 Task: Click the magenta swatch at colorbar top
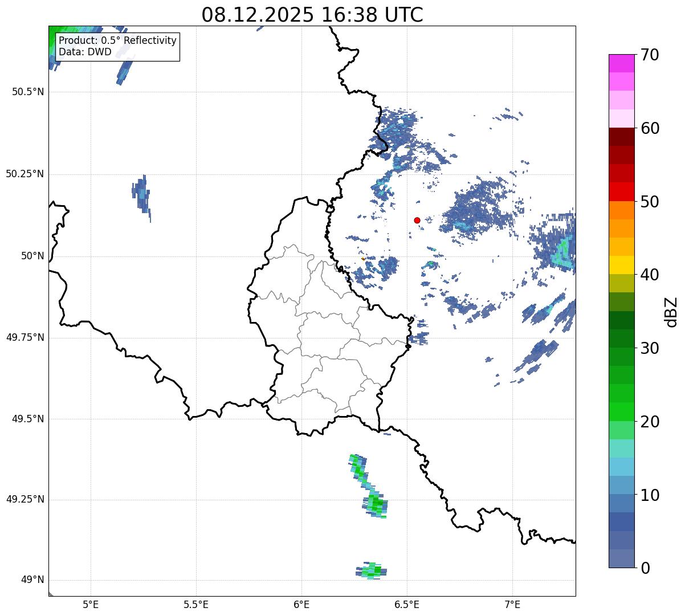coord(621,63)
